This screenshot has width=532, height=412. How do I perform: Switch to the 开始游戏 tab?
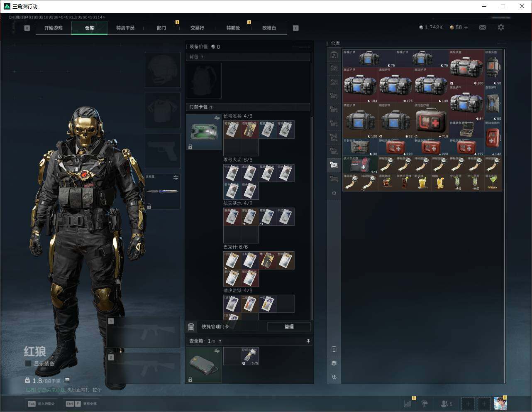point(54,28)
